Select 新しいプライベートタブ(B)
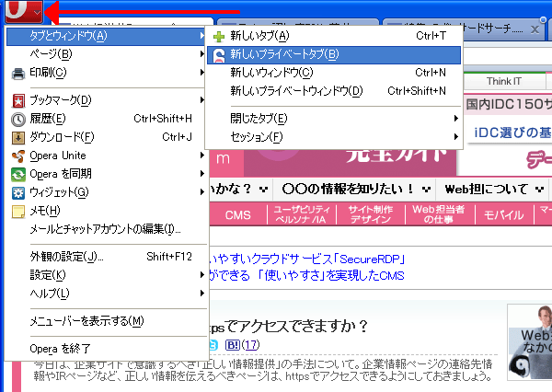The width and height of the screenshot is (552, 392). point(334,54)
